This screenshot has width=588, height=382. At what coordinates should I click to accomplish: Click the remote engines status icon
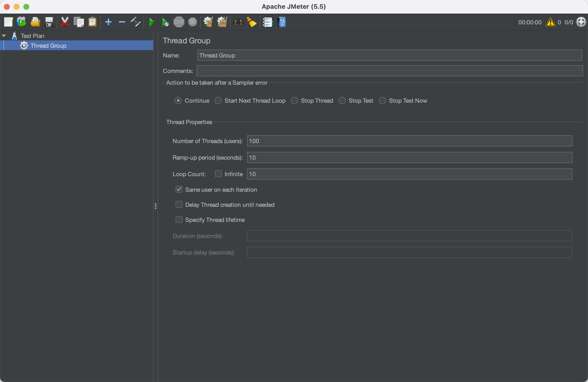[x=581, y=22]
